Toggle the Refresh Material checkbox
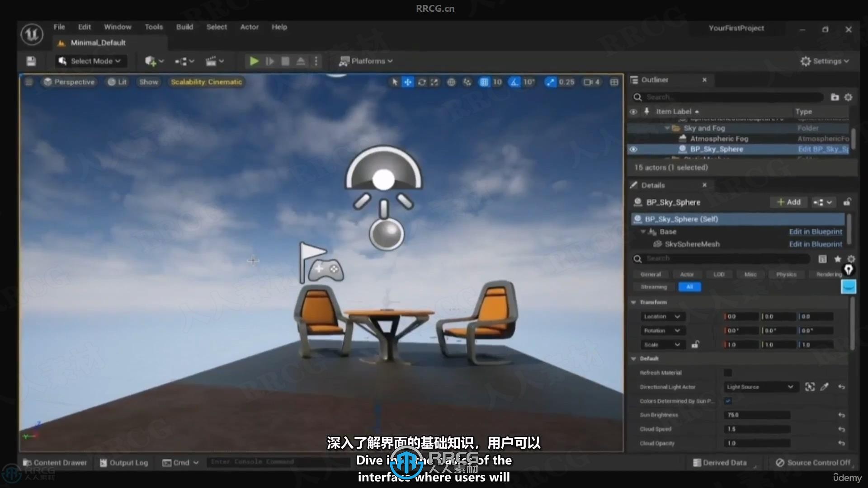 (727, 373)
